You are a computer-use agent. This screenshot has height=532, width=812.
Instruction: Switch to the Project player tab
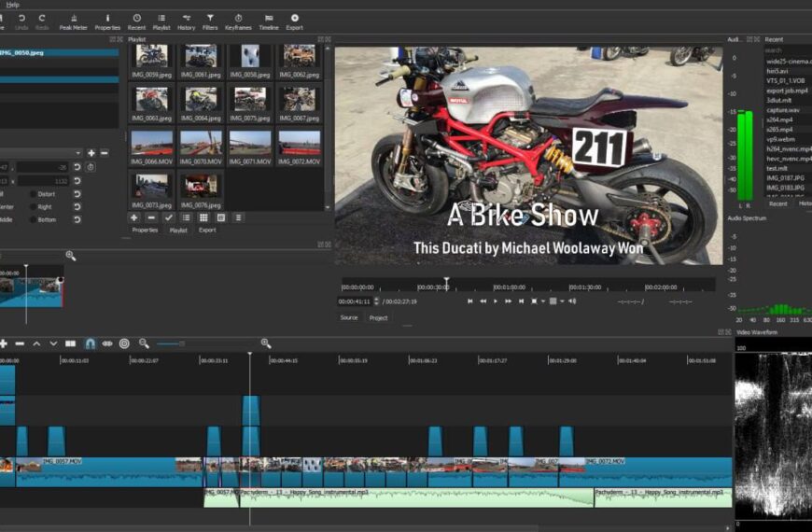pyautogui.click(x=378, y=317)
